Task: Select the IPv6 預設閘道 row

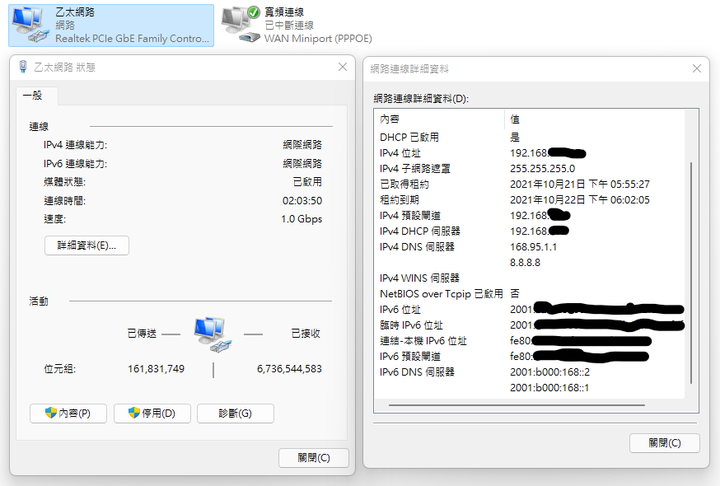Action: click(x=529, y=356)
